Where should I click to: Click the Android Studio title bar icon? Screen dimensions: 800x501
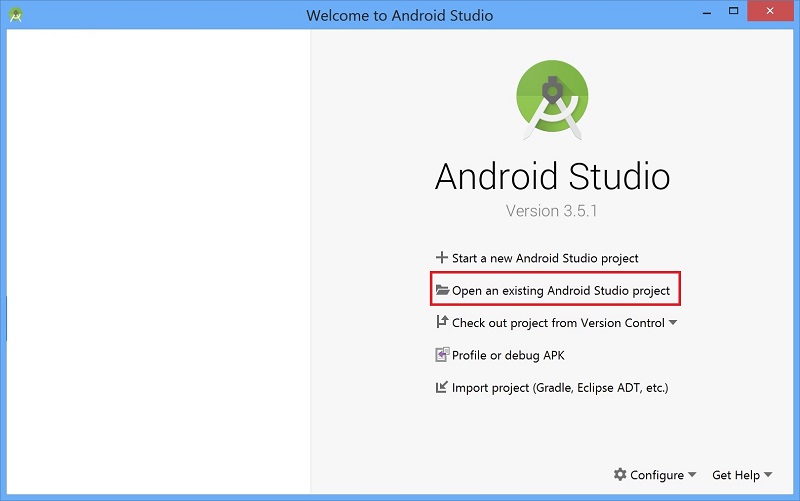click(x=16, y=15)
